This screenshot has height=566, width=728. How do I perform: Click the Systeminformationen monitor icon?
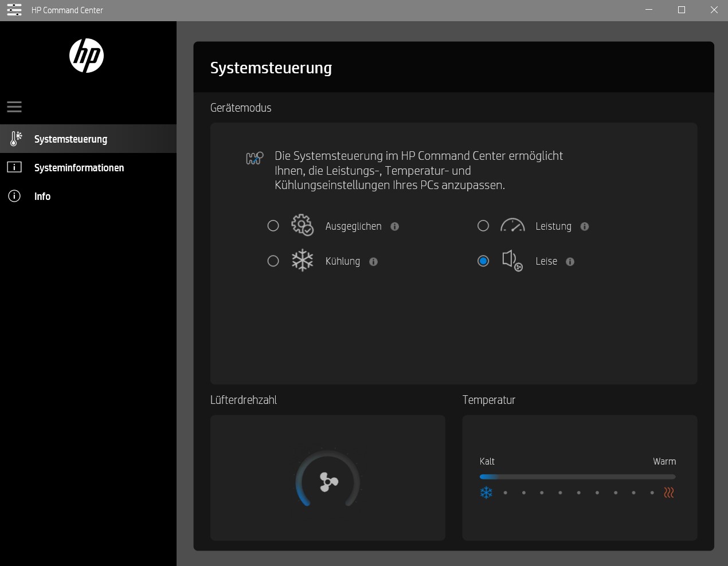click(14, 167)
